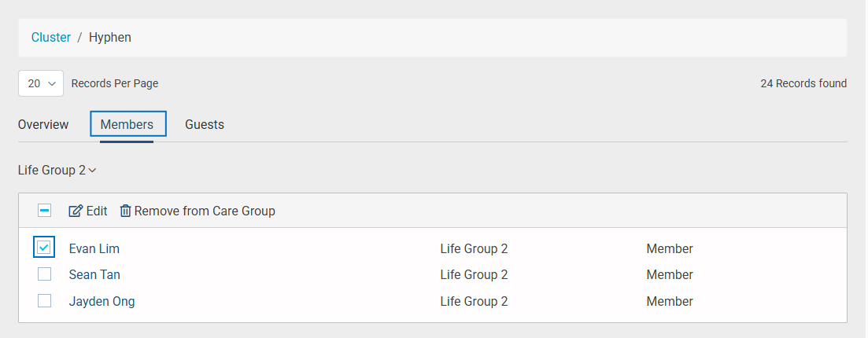Click the Hyphen breadcrumb item
Image resolution: width=868 pixels, height=338 pixels.
pyautogui.click(x=110, y=37)
